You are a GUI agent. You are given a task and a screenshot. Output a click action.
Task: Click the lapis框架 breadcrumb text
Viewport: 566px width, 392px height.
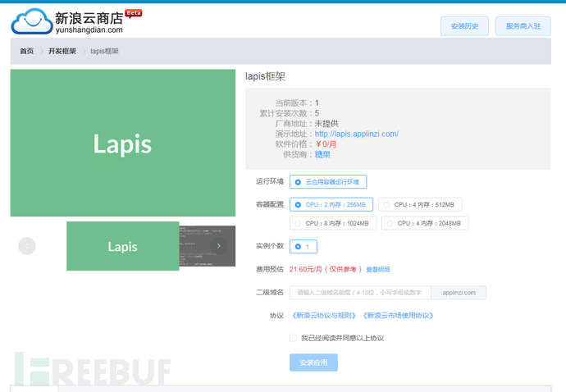[104, 52]
